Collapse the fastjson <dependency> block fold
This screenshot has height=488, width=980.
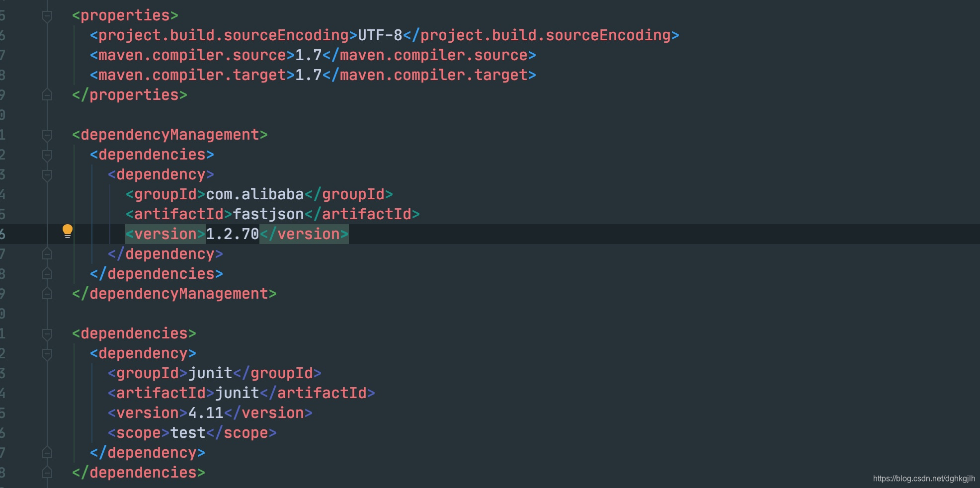(x=47, y=175)
